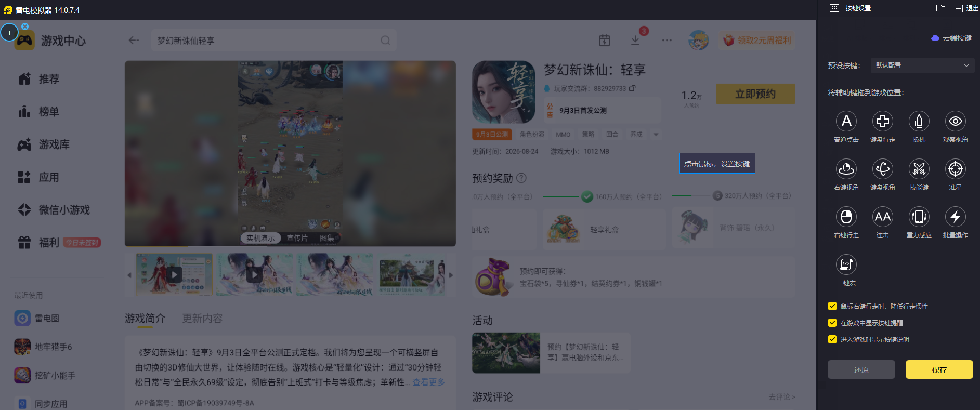
Task: Click the magnifier search icon
Action: coord(385,41)
